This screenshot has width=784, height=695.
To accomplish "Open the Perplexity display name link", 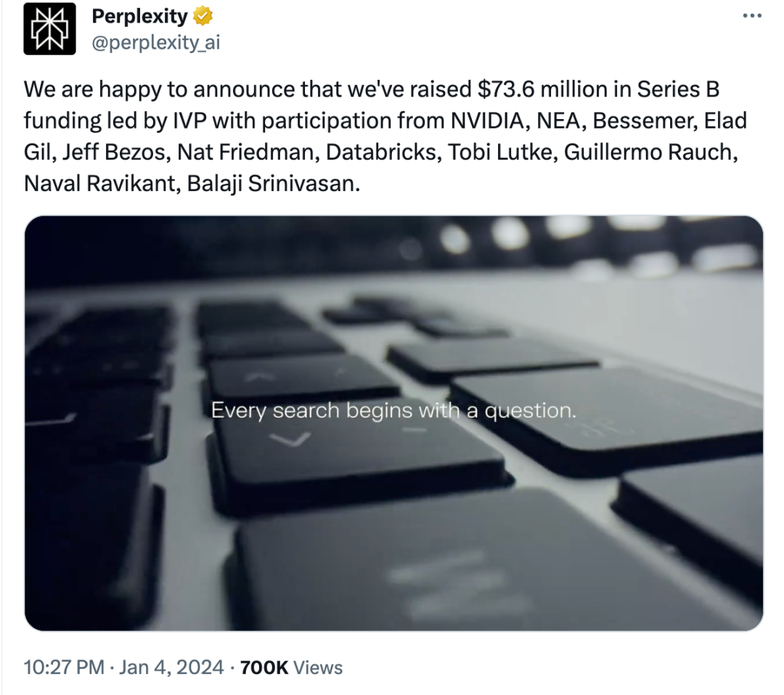I will 139,16.
